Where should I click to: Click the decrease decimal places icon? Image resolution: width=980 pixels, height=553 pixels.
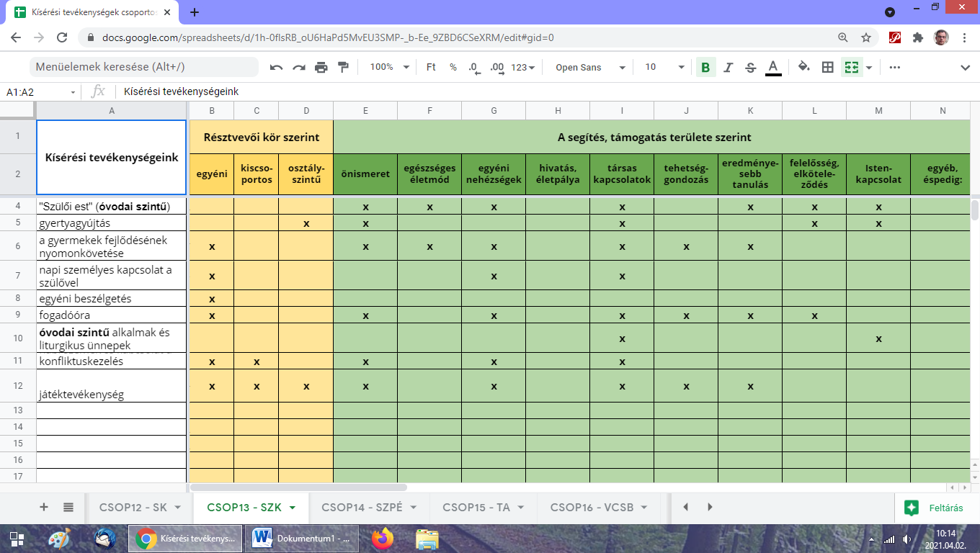coord(474,67)
